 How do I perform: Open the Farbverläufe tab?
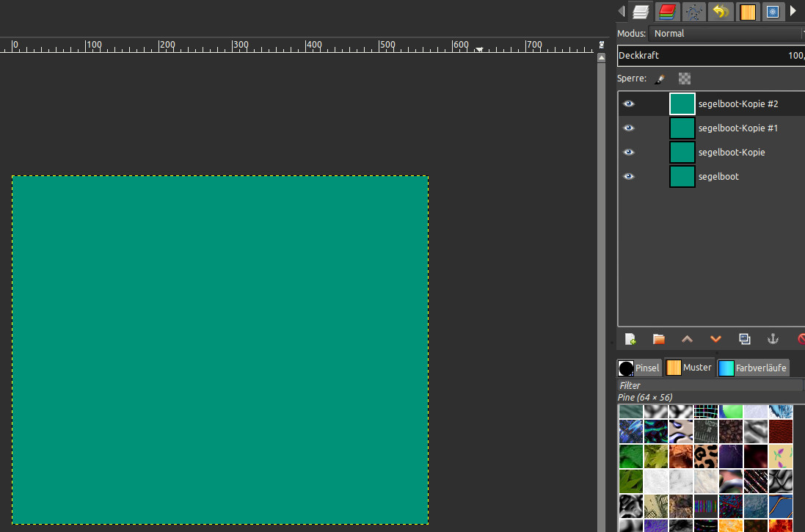click(753, 368)
